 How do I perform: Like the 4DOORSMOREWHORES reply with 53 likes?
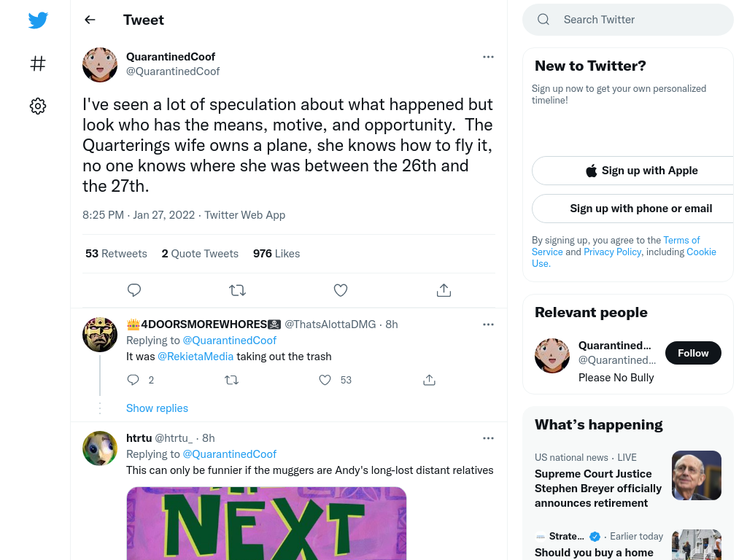325,380
